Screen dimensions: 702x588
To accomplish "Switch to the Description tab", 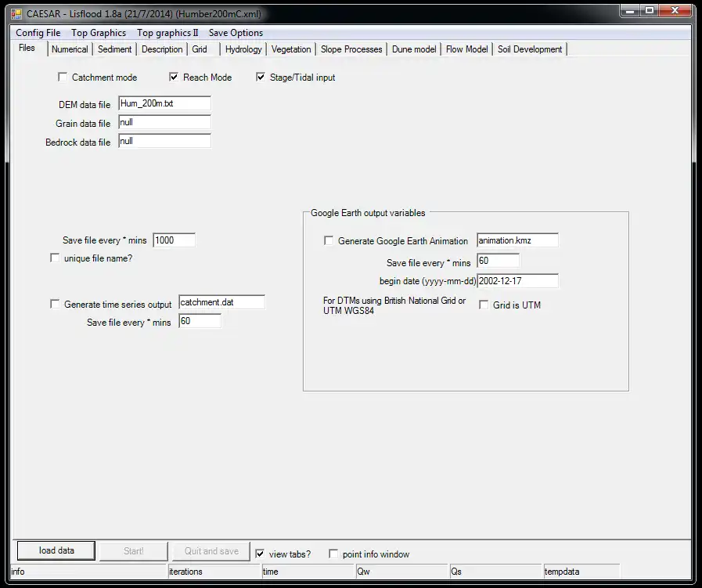I will click(x=162, y=49).
